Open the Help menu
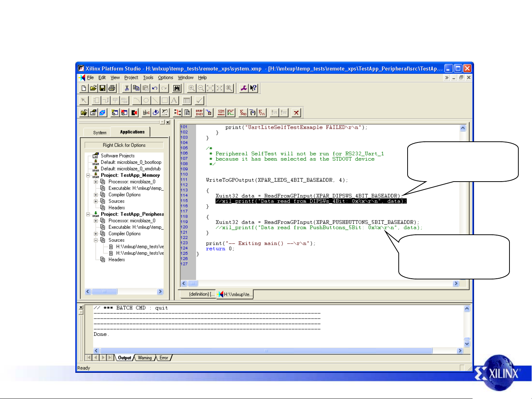Viewport: 532px width, 399px height. (x=202, y=78)
